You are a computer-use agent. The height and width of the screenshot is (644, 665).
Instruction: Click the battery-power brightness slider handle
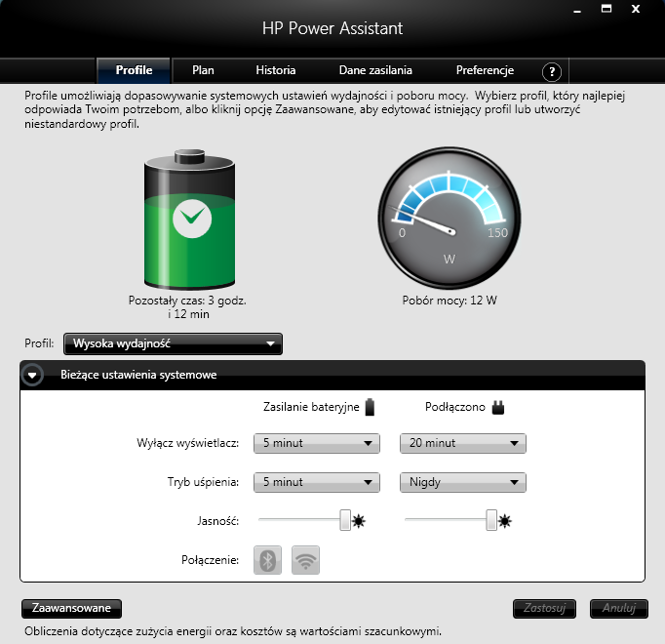pyautogui.click(x=345, y=520)
